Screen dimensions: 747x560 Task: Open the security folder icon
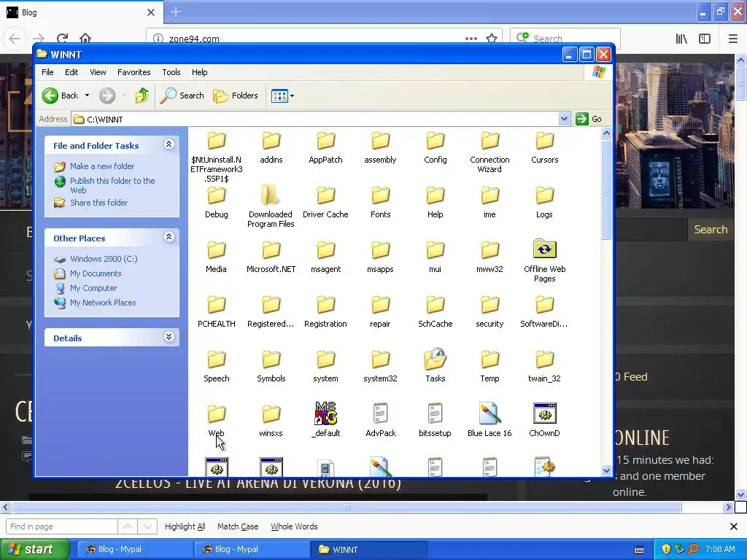point(489,306)
